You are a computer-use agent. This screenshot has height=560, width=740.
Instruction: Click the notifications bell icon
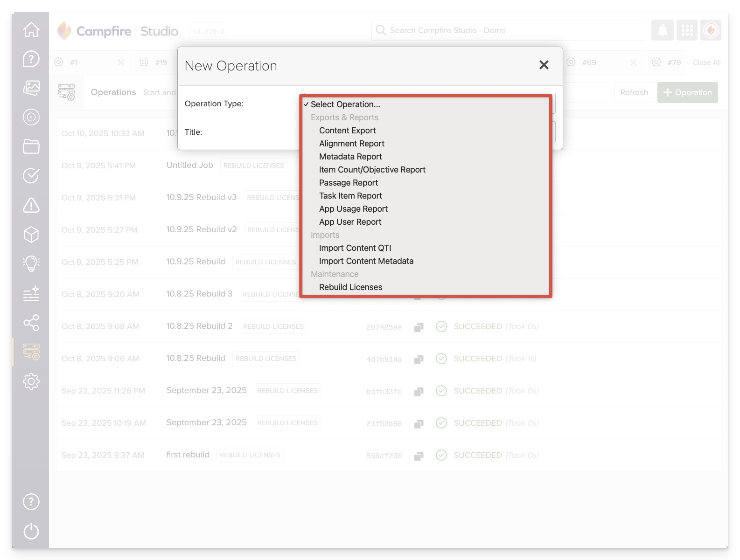pyautogui.click(x=663, y=31)
